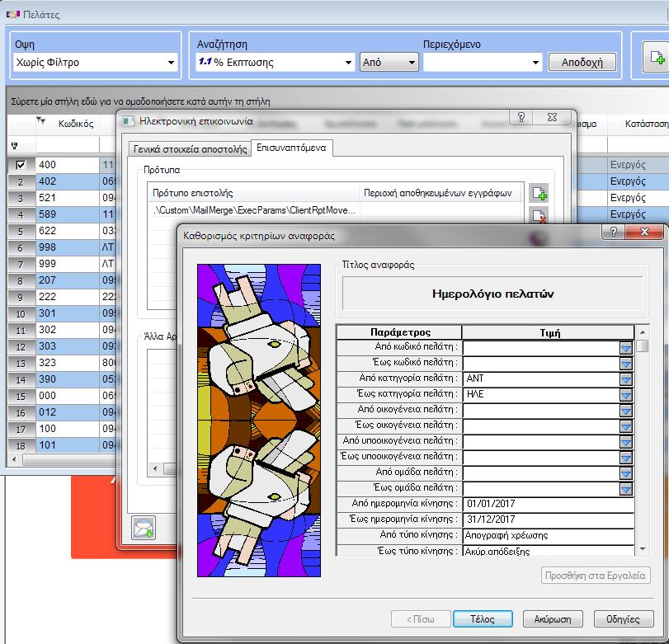This screenshot has height=644, width=669.
Task: Click the Από κωδικό πελάτη value field
Action: click(541, 348)
